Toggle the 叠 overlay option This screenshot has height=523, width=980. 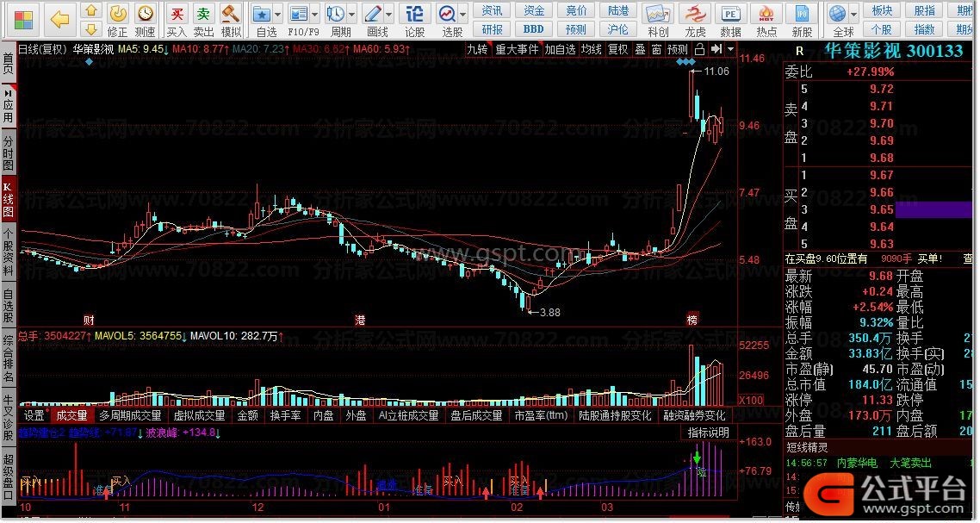pyautogui.click(x=640, y=49)
